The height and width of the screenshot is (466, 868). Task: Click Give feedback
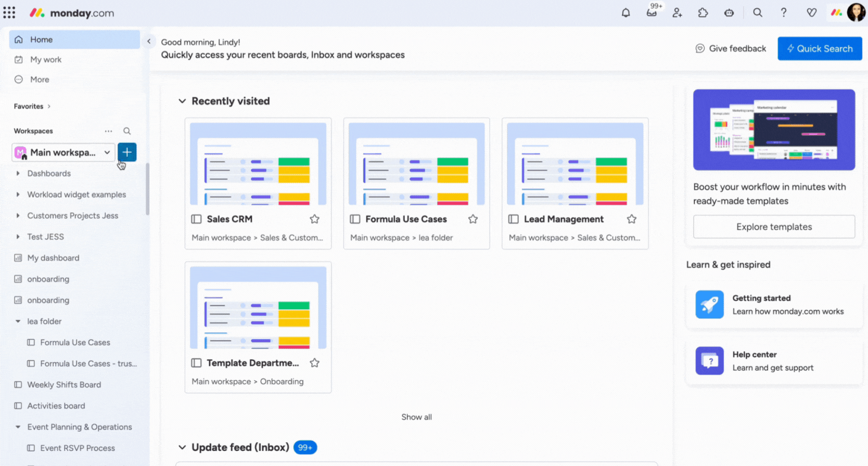point(731,48)
